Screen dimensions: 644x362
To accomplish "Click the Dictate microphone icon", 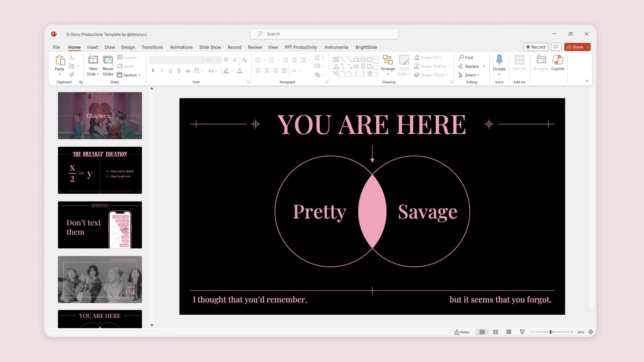I will (499, 60).
